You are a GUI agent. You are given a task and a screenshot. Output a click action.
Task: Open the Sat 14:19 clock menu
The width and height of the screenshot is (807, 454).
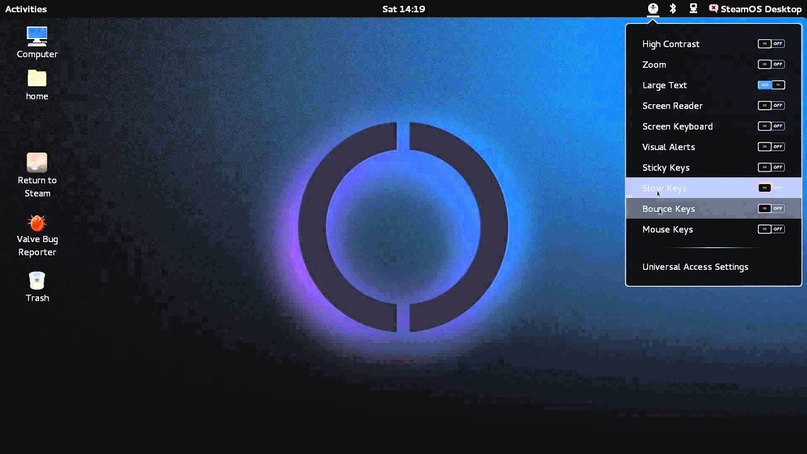(x=404, y=9)
